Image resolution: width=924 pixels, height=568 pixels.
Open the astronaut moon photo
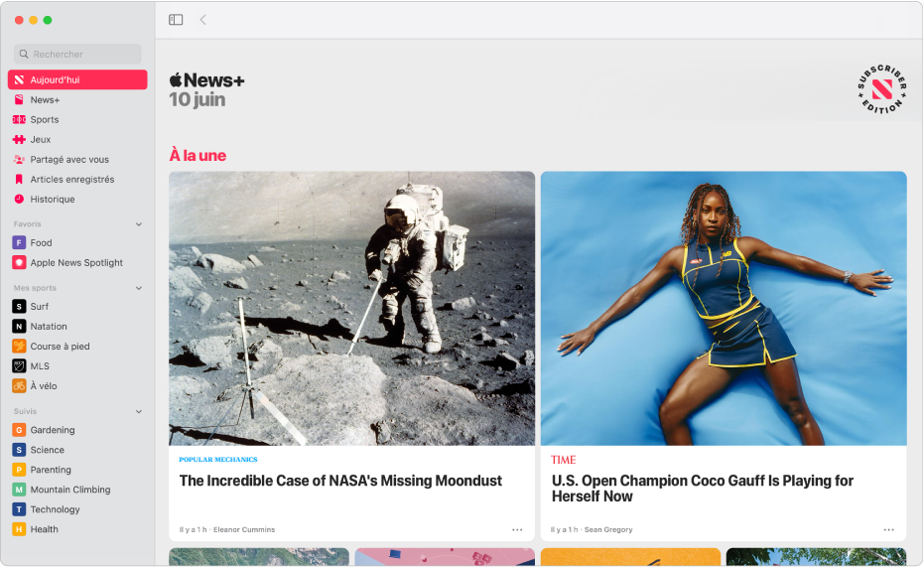click(x=351, y=309)
